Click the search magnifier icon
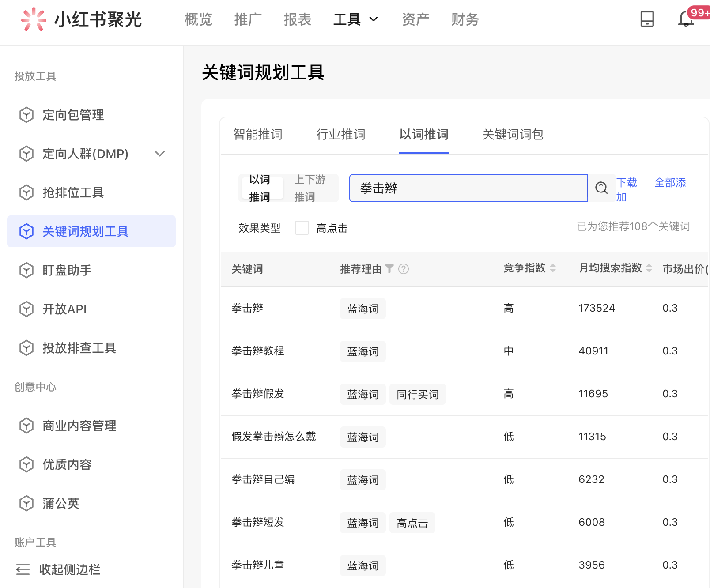Screen dimensions: 710x588 [x=601, y=188]
